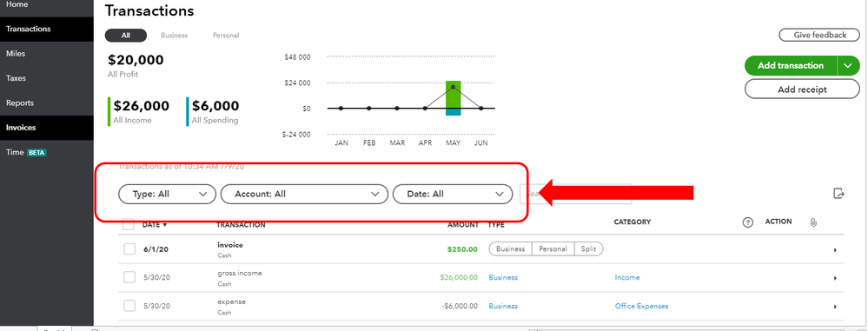
Task: Check the expense row checkbox
Action: 129,306
